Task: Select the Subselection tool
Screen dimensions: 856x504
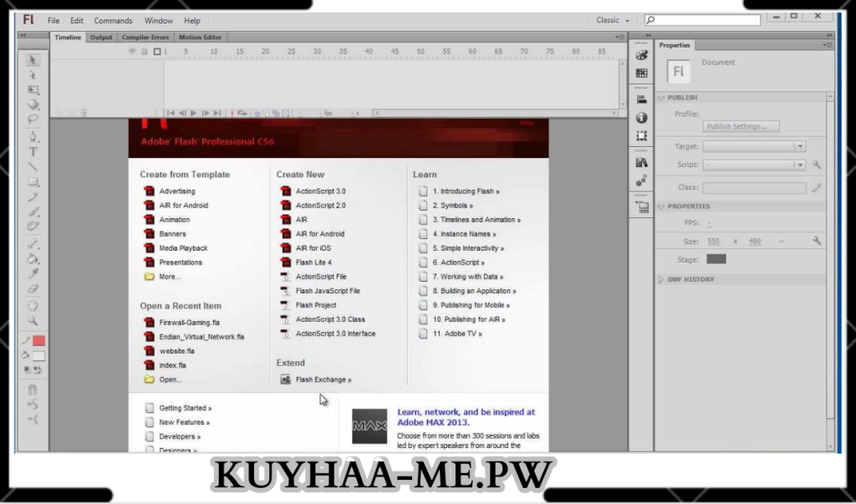Action: tap(33, 75)
